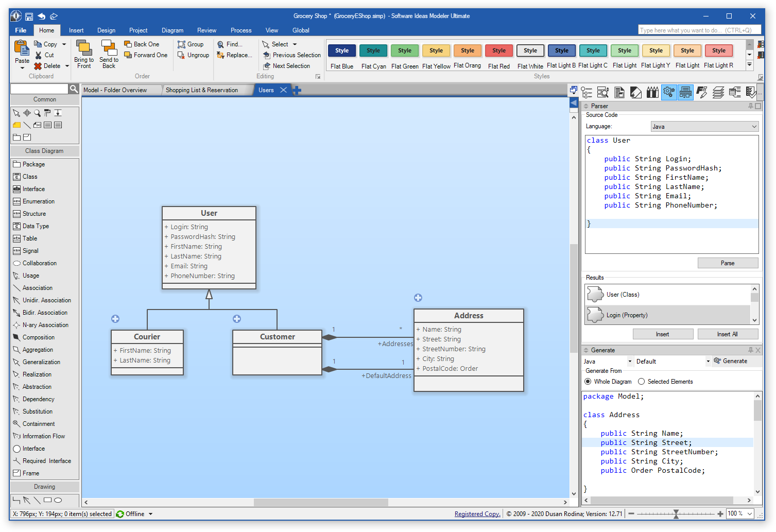Switch to the Shopping List & Reservation tab
The height and width of the screenshot is (532, 776).
click(202, 90)
